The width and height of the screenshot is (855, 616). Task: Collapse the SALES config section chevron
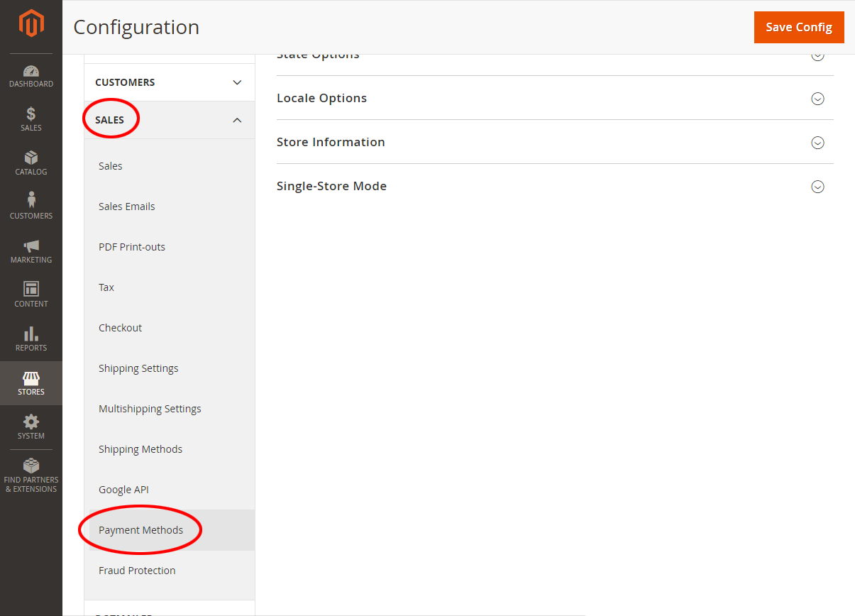tap(237, 120)
